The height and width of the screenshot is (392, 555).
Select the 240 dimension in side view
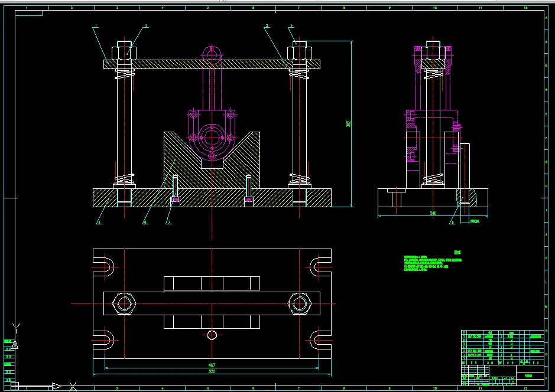coord(433,213)
